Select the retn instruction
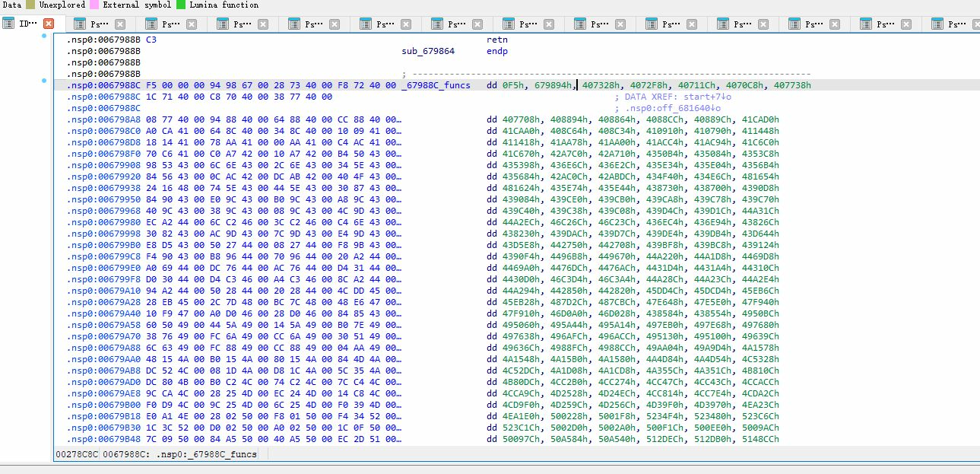Screen dimensions: 980x474 (496, 39)
